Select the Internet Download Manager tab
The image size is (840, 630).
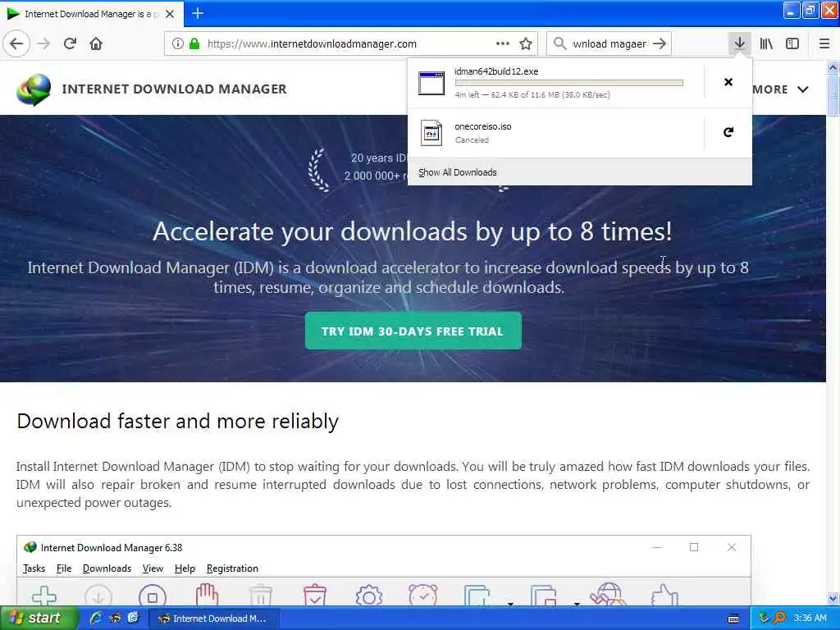91,14
